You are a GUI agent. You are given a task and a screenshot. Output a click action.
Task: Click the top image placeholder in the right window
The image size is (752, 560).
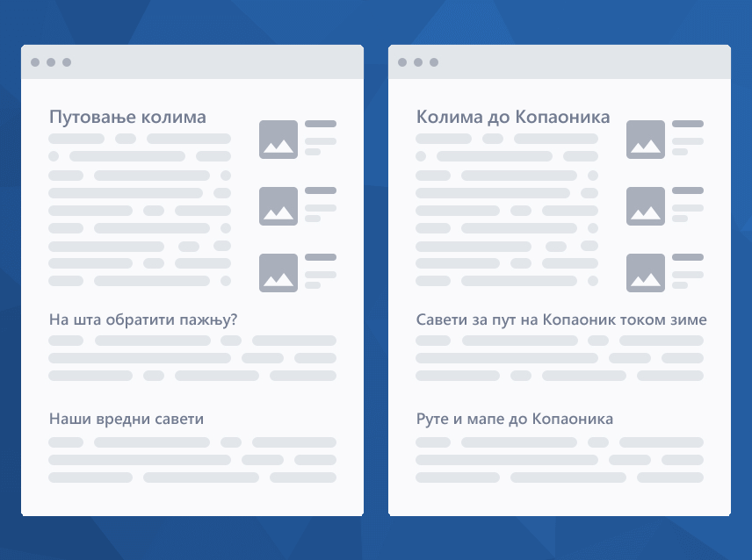point(645,140)
